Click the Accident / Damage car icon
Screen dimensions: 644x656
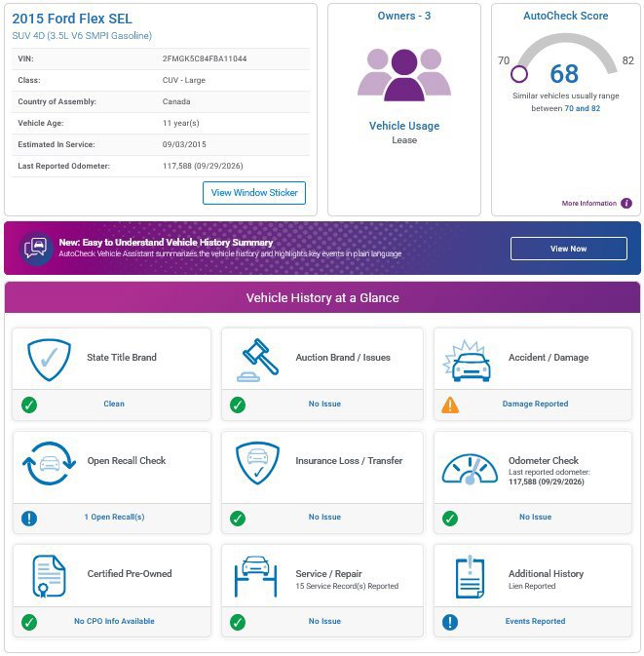(467, 361)
